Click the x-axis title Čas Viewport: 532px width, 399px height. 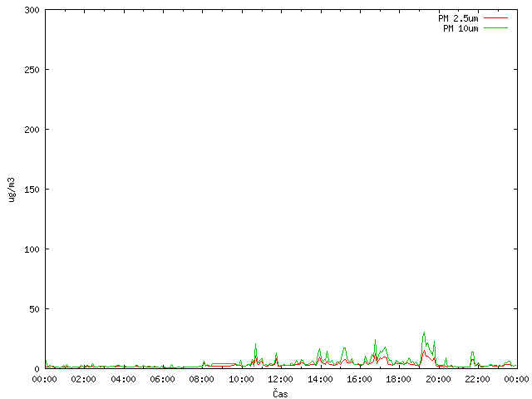[x=280, y=393]
